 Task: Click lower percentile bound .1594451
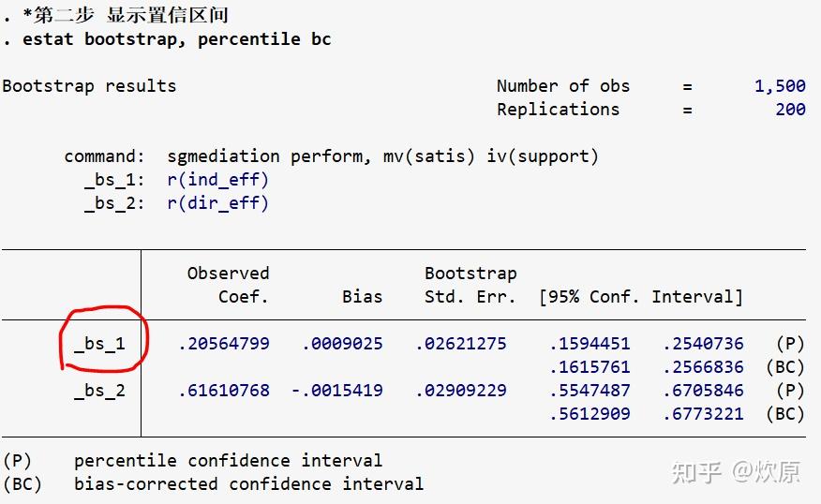590,344
